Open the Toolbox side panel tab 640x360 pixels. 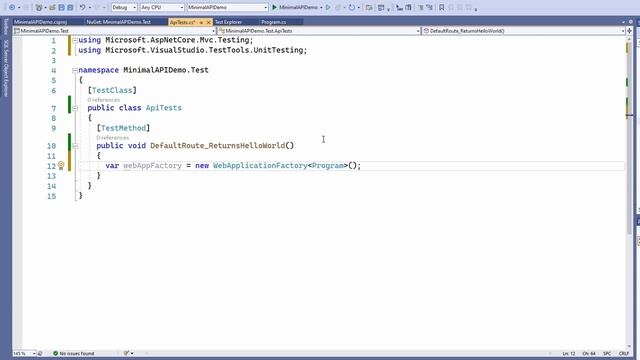point(6,27)
